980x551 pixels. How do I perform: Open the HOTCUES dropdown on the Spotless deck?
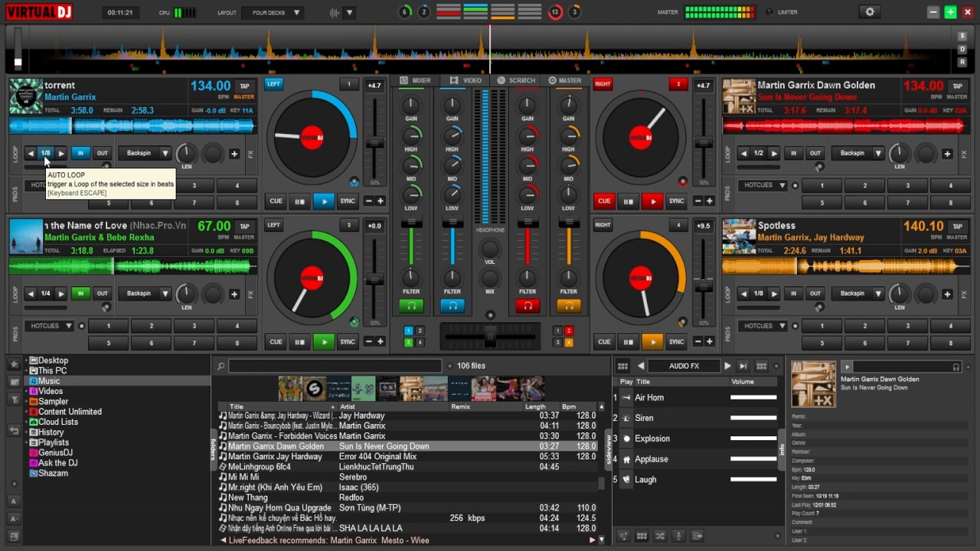click(x=763, y=326)
